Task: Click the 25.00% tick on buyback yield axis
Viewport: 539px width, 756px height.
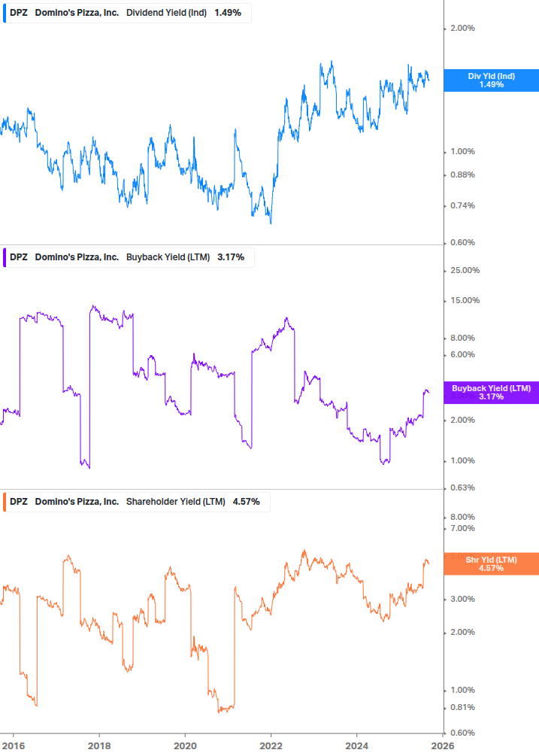Action: coord(465,271)
